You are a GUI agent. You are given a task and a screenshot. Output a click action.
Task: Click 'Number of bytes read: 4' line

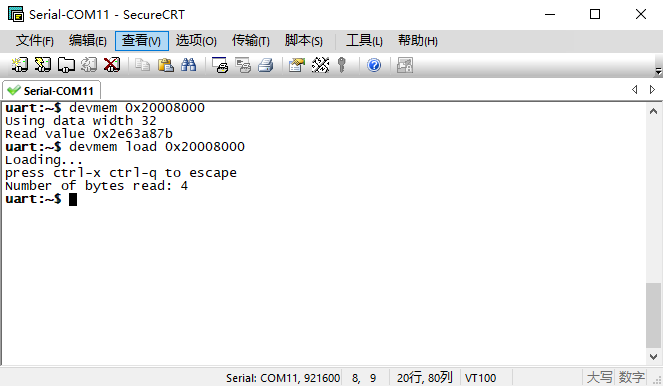tap(96, 186)
